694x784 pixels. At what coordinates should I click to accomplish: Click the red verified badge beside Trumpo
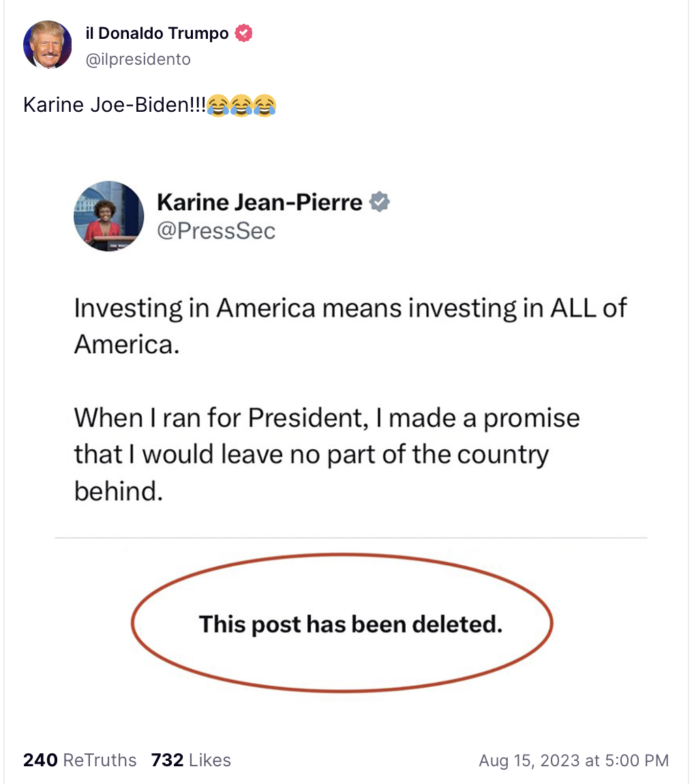pos(243,33)
